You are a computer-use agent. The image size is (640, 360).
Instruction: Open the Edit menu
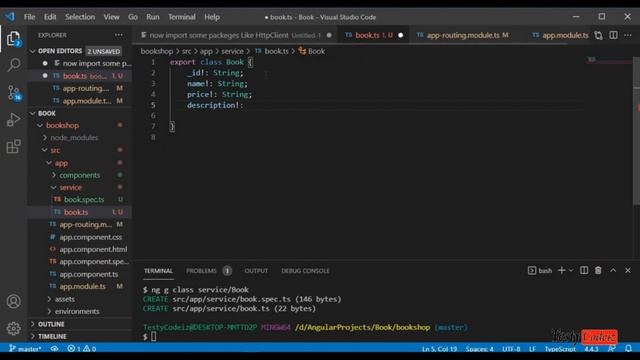pyautogui.click(x=50, y=17)
